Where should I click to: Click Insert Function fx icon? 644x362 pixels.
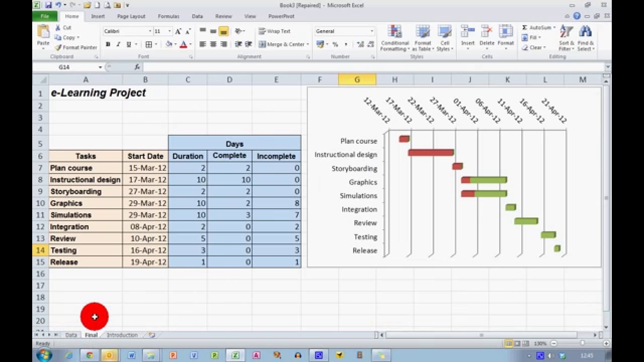coord(137,67)
